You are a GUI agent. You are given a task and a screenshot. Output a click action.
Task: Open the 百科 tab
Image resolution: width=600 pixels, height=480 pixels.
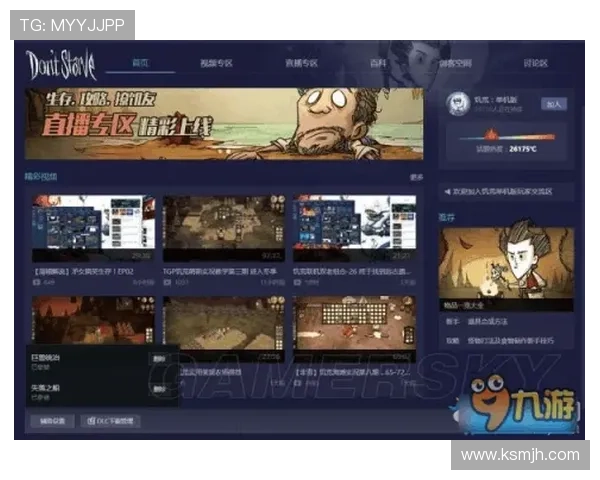pyautogui.click(x=378, y=63)
